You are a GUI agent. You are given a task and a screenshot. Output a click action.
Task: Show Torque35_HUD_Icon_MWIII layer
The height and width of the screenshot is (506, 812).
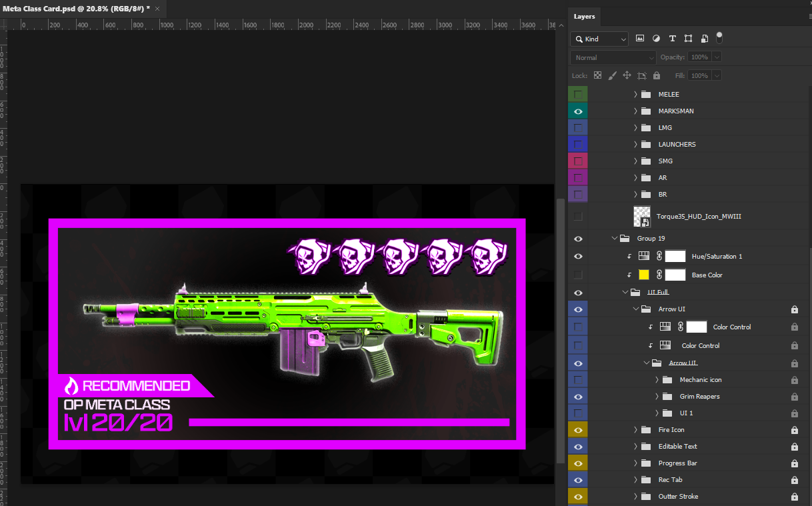[x=577, y=217]
